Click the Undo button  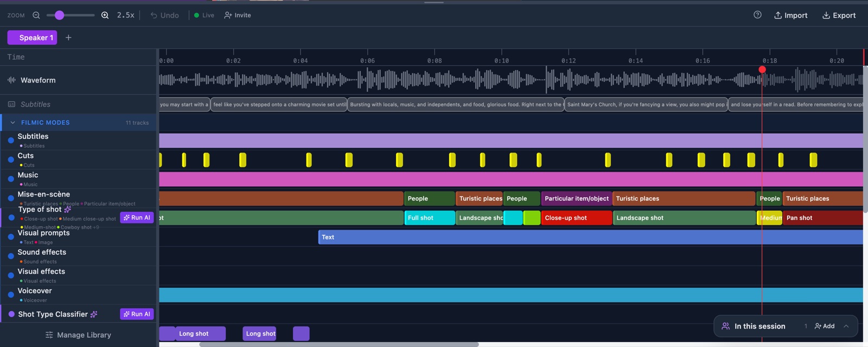[x=165, y=15]
